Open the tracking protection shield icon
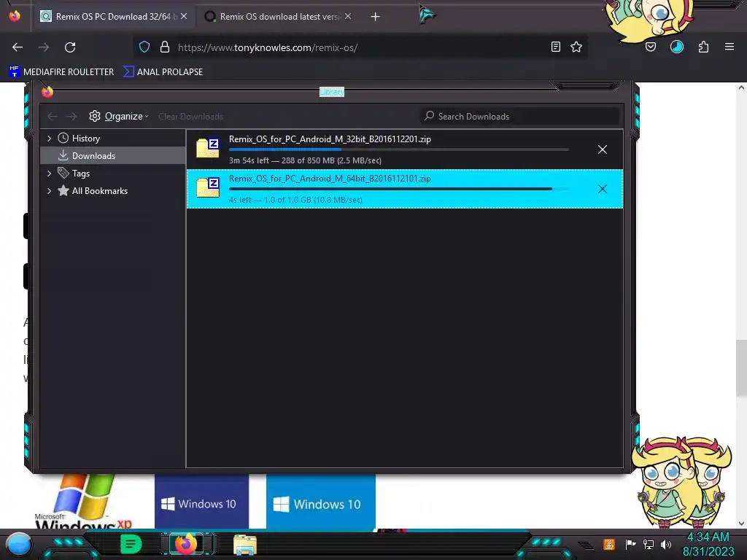The height and width of the screenshot is (560, 747). [x=144, y=47]
